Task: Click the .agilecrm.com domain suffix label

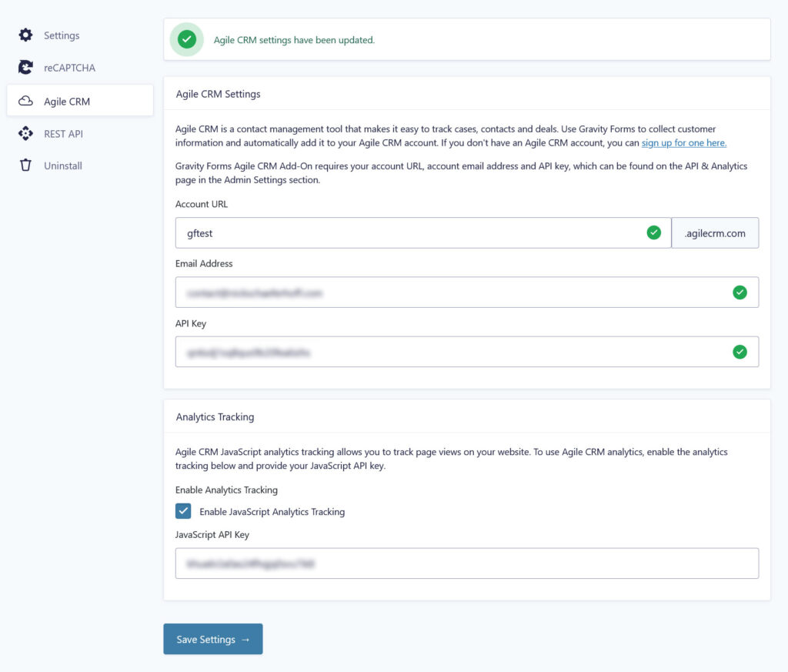Action: tap(715, 232)
